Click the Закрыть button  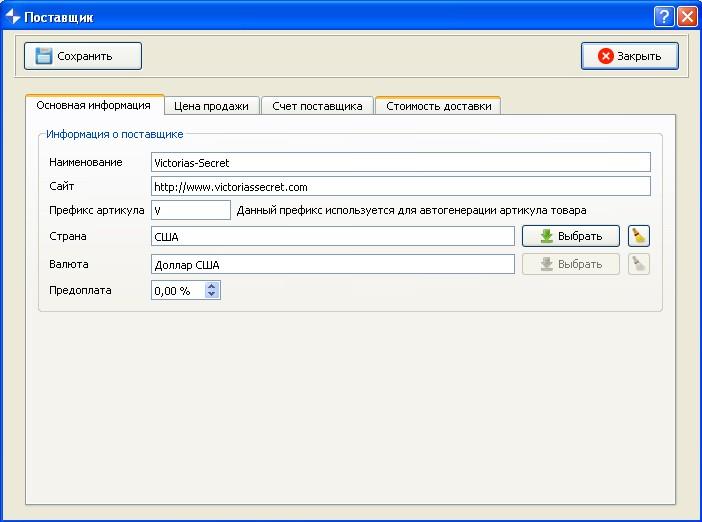(629, 56)
